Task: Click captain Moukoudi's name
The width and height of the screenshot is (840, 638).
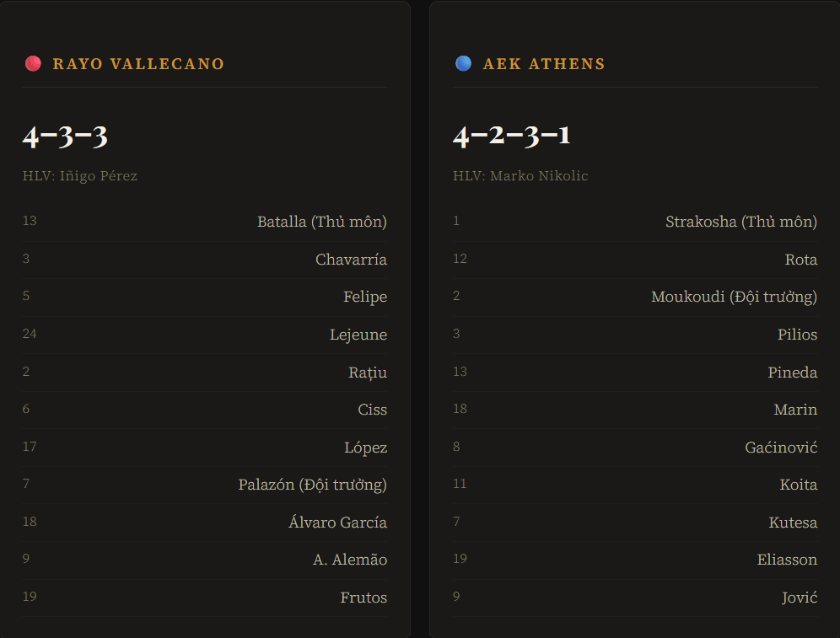Action: point(734,297)
